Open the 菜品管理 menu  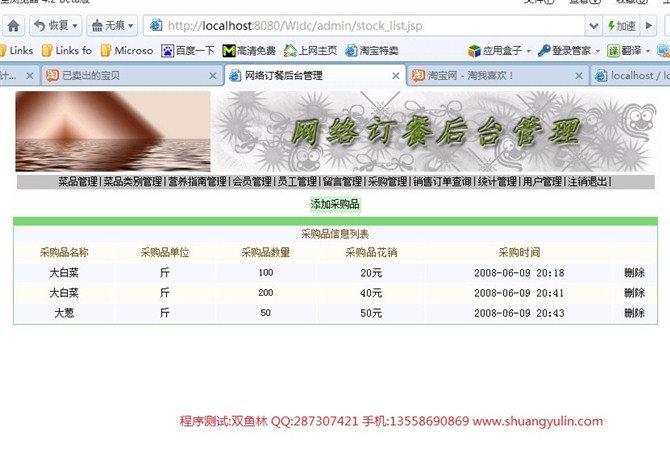(x=78, y=182)
